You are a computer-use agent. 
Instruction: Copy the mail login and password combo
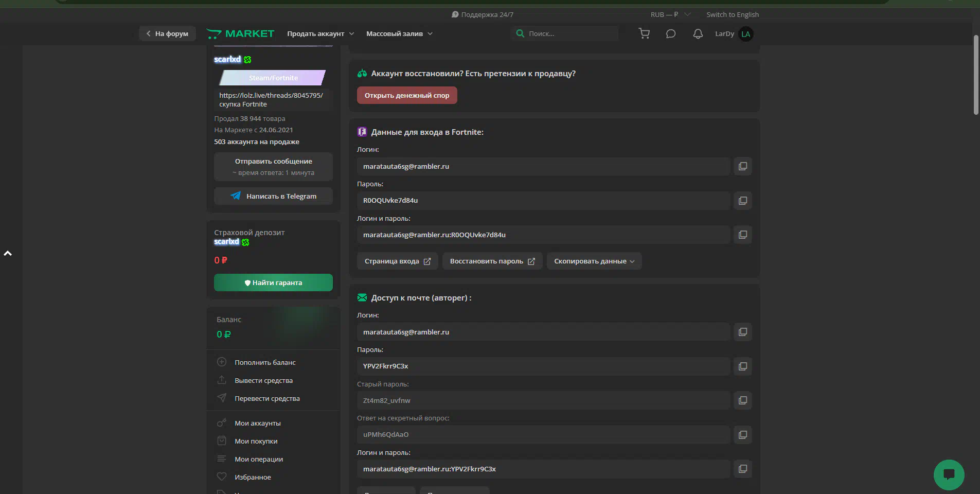coord(742,469)
